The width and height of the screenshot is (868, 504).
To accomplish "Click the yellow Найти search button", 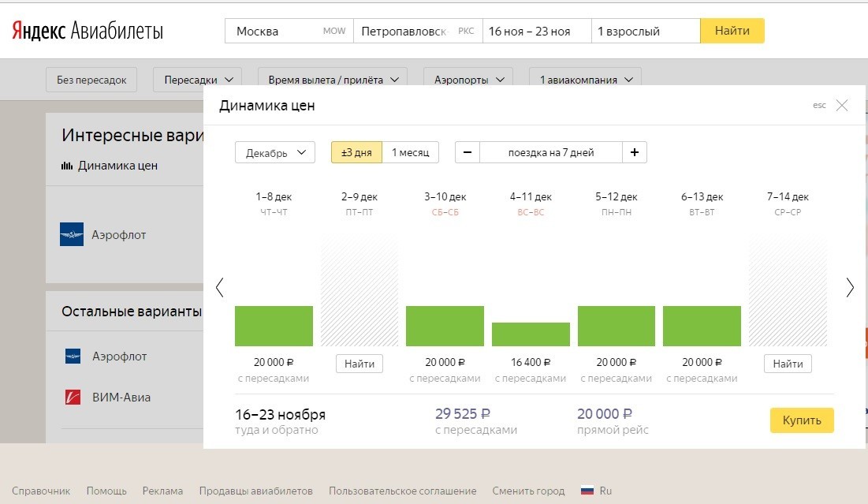I will tap(732, 31).
